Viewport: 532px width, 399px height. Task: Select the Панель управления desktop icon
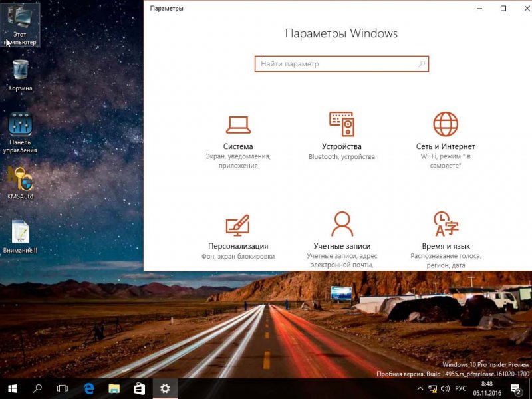tap(20, 132)
